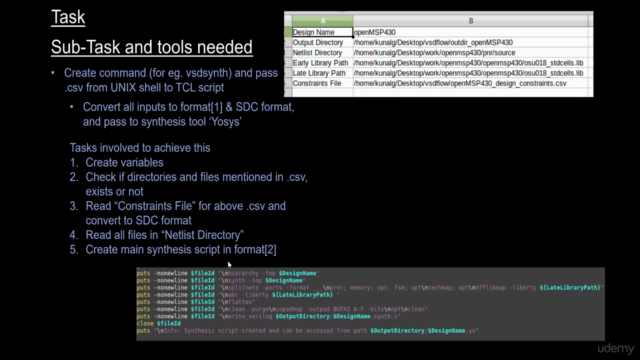Click the code line with 'splitnets -ports'
The width and height of the screenshot is (640, 360).
[370, 288]
